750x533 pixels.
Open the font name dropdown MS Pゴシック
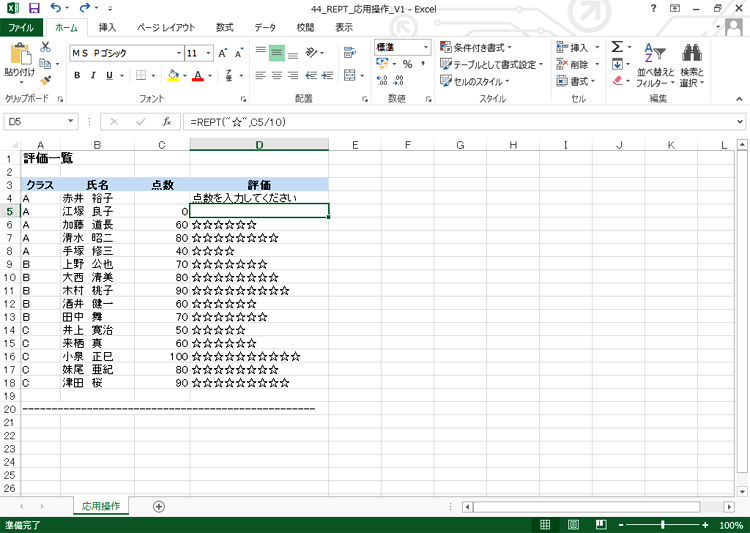pyautogui.click(x=179, y=53)
